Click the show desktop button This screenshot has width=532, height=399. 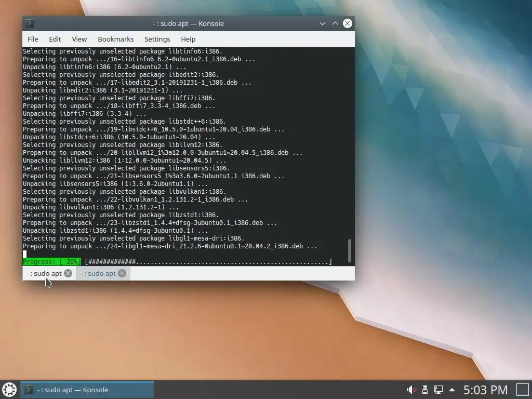pyautogui.click(x=523, y=390)
